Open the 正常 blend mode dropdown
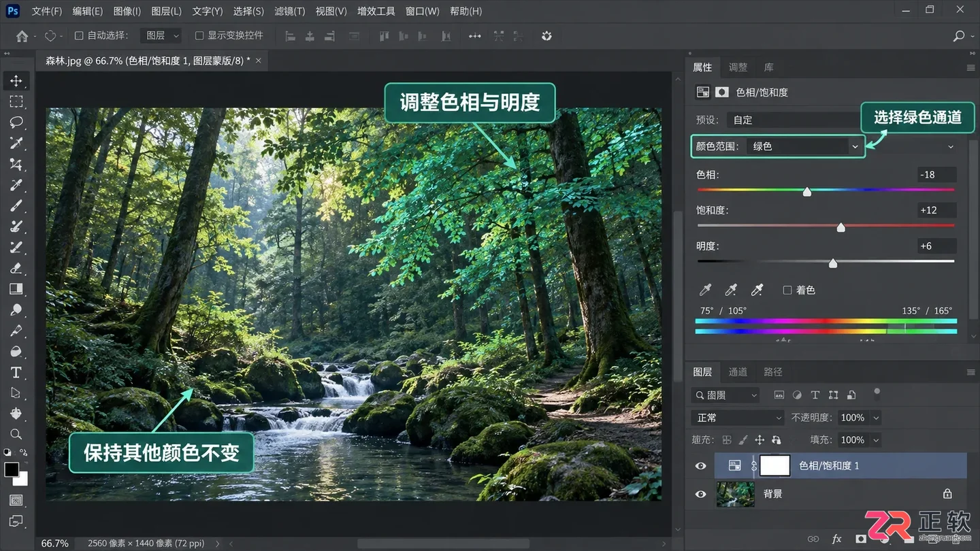980x551 pixels. tap(738, 418)
